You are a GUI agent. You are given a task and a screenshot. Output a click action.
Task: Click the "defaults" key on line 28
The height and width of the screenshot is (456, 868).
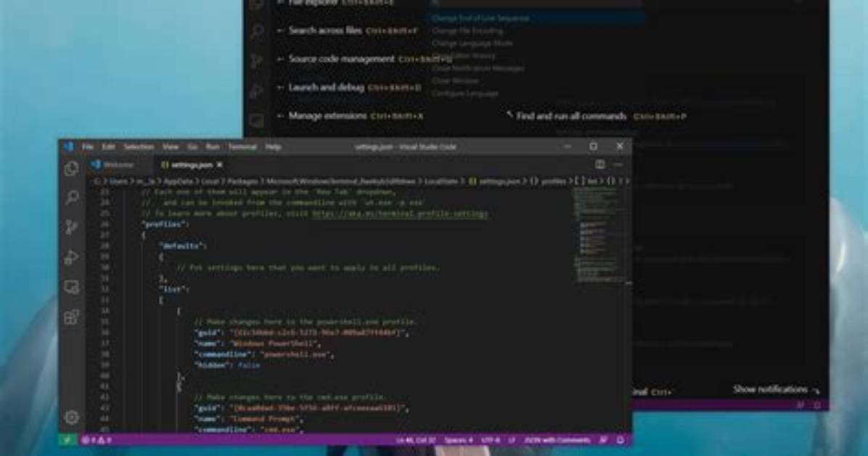(x=181, y=246)
